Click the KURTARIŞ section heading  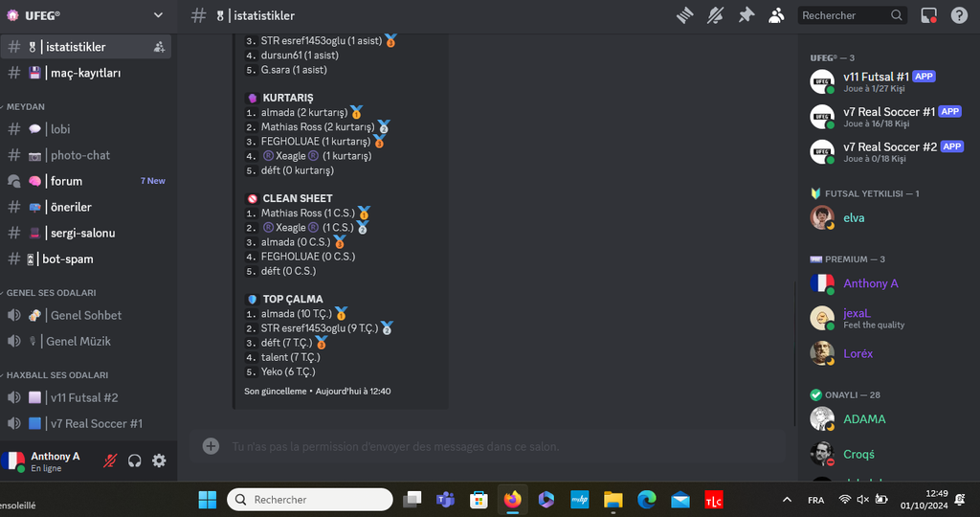pos(287,99)
